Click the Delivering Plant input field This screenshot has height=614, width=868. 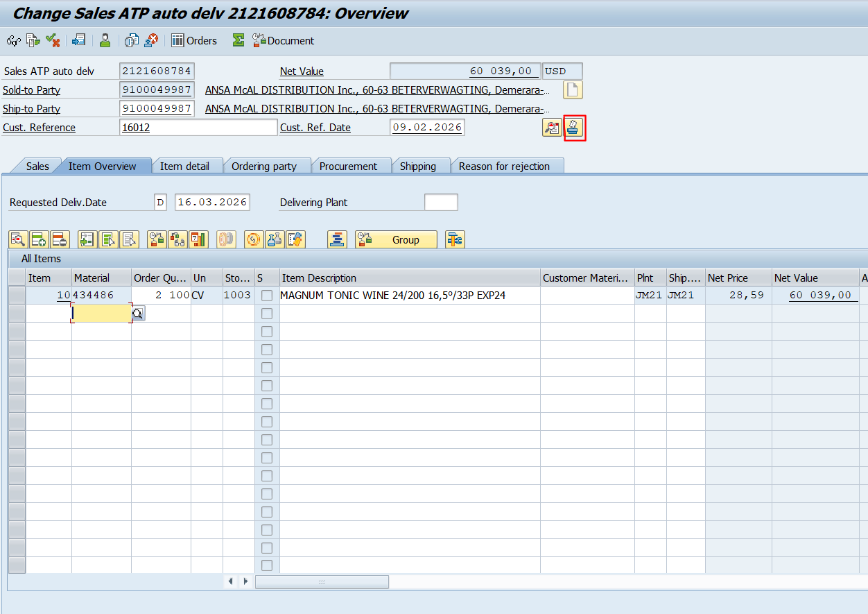coord(441,203)
